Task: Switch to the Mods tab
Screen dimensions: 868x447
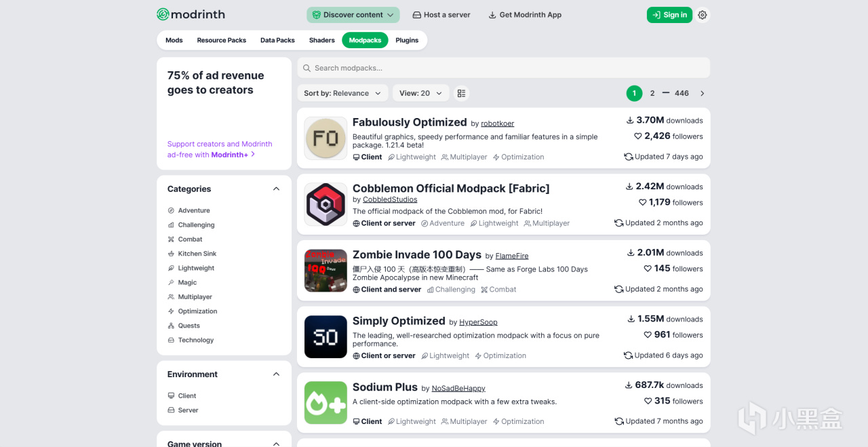Action: 174,40
